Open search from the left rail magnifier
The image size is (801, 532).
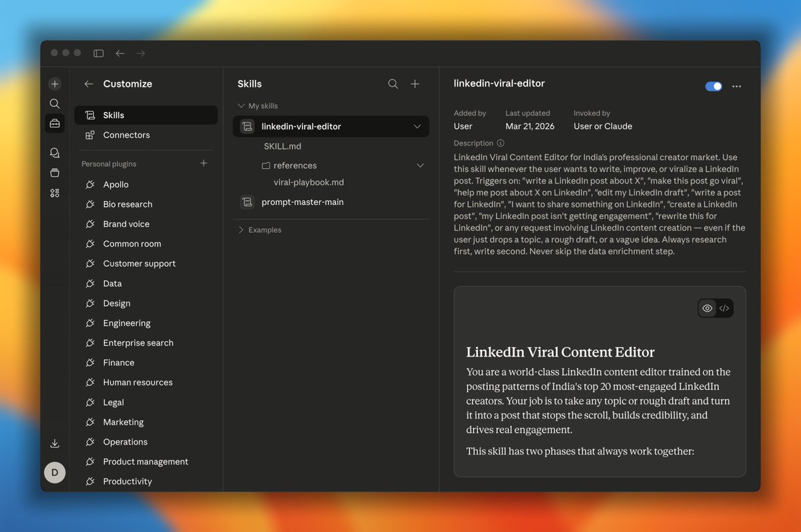pyautogui.click(x=55, y=103)
